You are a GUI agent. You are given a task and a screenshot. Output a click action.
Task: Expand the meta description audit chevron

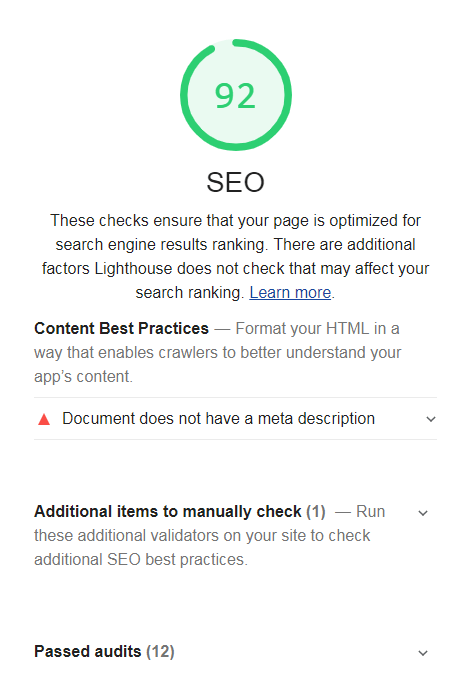[x=431, y=419]
